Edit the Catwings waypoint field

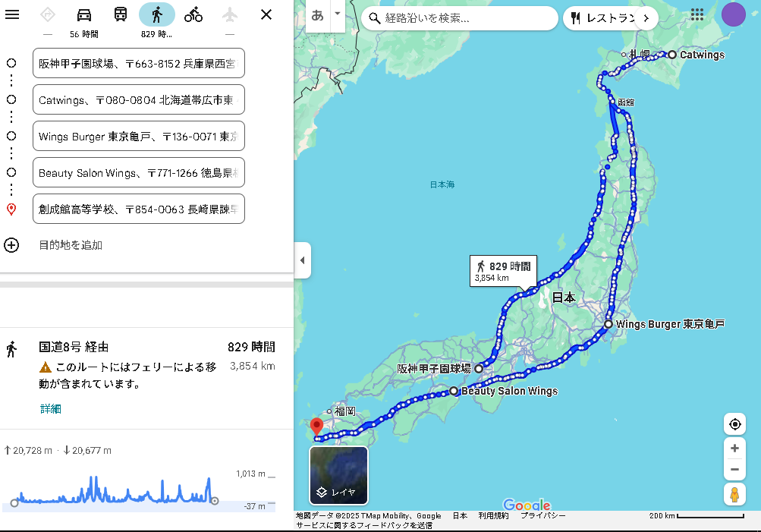click(x=139, y=99)
